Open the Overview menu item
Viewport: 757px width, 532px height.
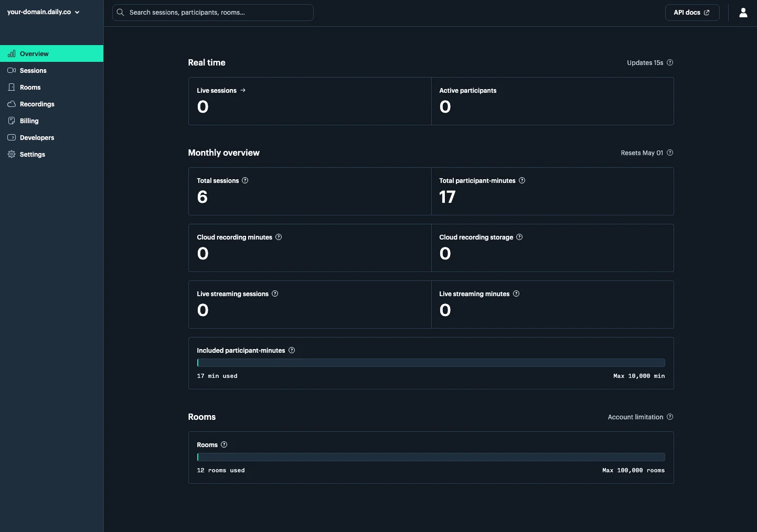point(51,53)
